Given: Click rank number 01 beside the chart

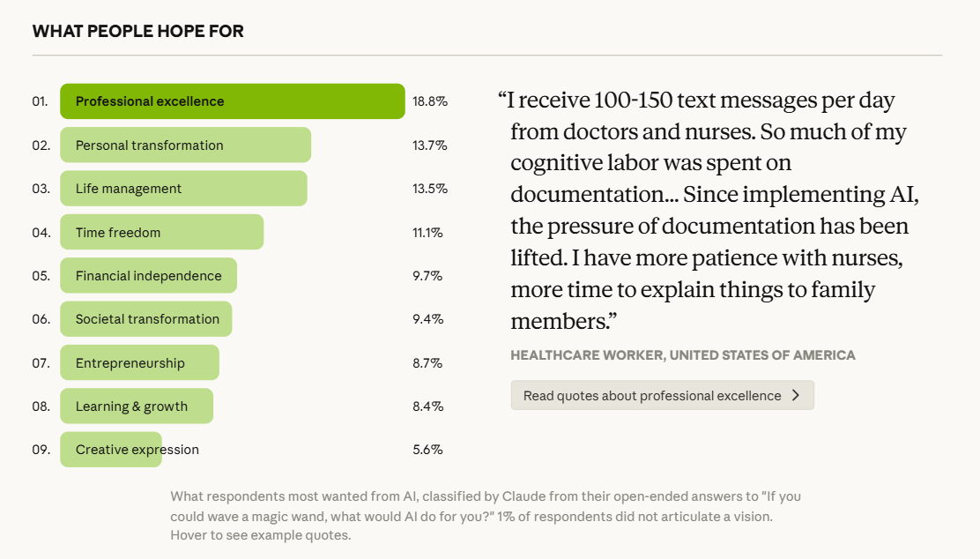Looking at the screenshot, I should (x=40, y=101).
